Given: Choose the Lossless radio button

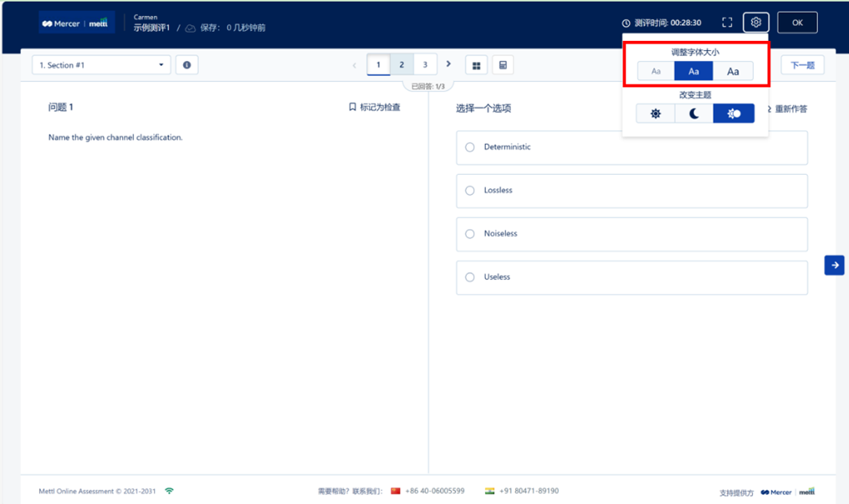Looking at the screenshot, I should pos(470,191).
